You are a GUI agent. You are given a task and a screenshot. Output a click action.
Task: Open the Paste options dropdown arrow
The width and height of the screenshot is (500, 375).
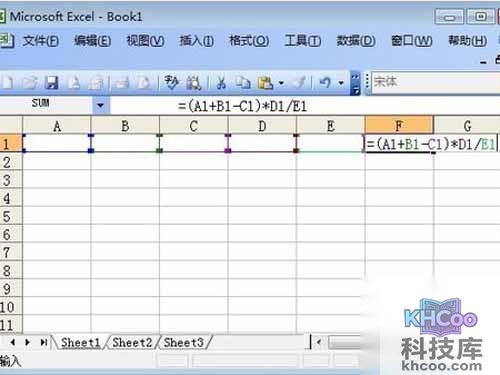click(281, 82)
